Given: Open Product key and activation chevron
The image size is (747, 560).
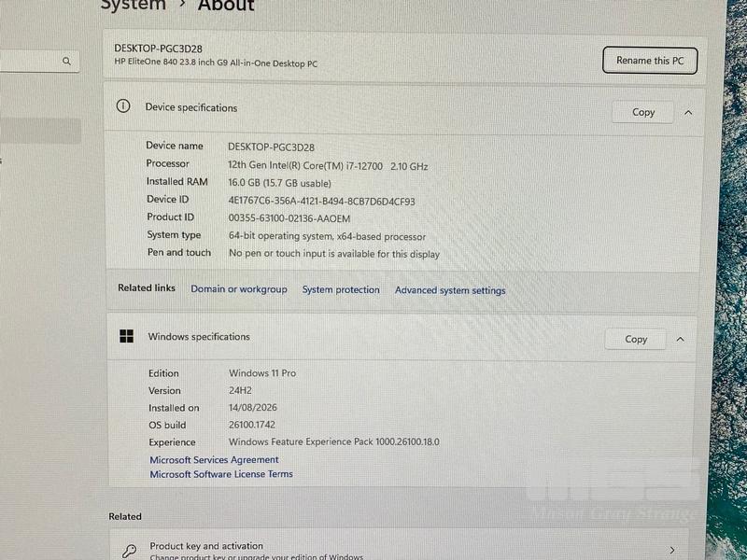Looking at the screenshot, I should coord(671,550).
